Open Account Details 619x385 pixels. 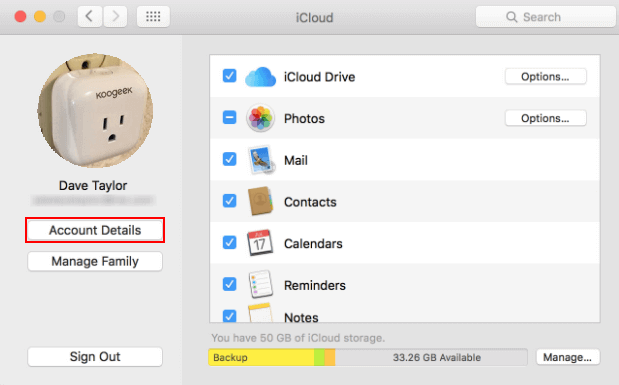coord(95,230)
